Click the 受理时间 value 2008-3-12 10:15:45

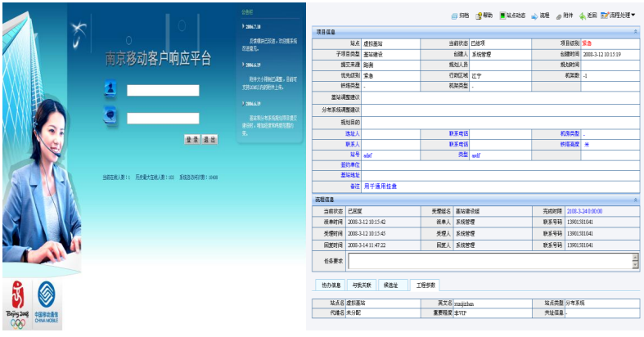click(367, 234)
